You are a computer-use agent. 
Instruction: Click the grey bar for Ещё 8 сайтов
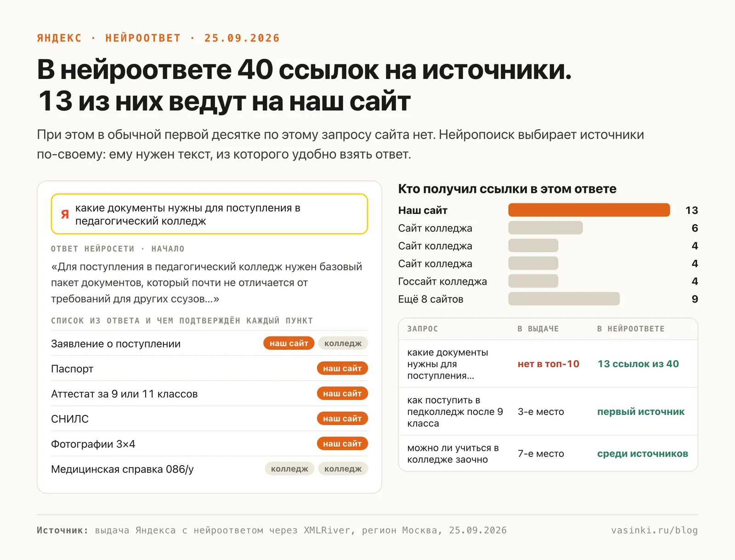pyautogui.click(x=564, y=299)
